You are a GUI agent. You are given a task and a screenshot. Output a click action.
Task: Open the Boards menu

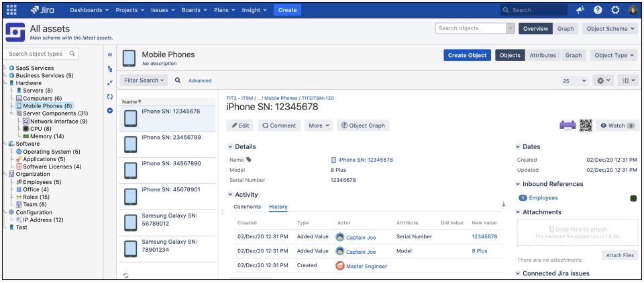pos(194,10)
